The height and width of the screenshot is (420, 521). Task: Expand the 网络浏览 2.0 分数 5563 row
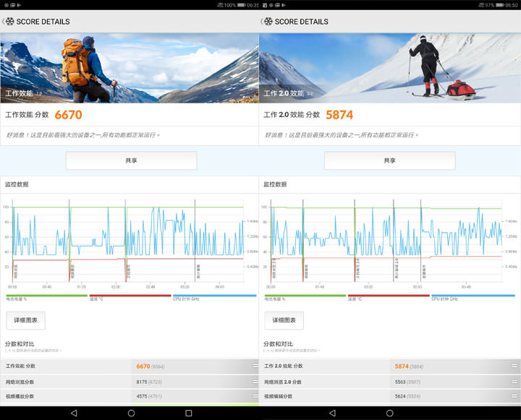pyautogui.click(x=514, y=382)
